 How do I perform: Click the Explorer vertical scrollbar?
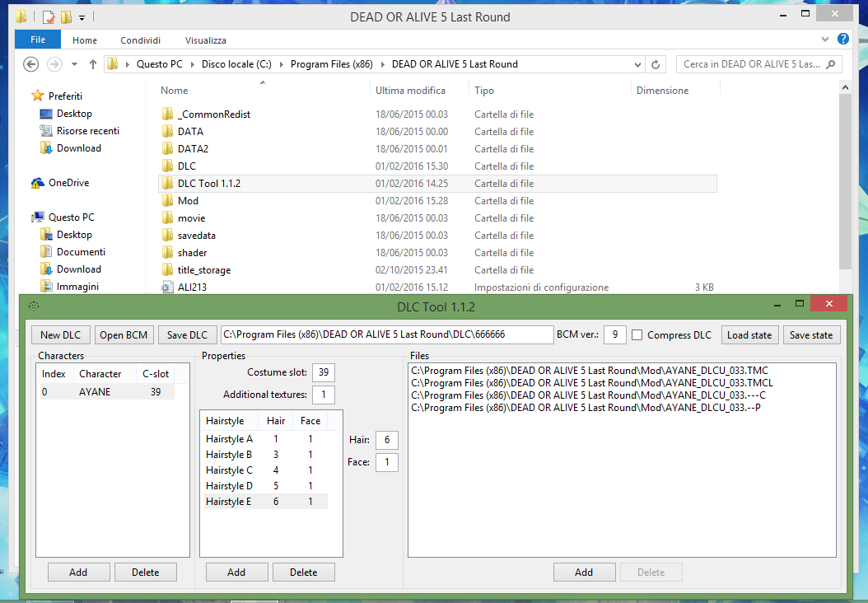pyautogui.click(x=845, y=181)
